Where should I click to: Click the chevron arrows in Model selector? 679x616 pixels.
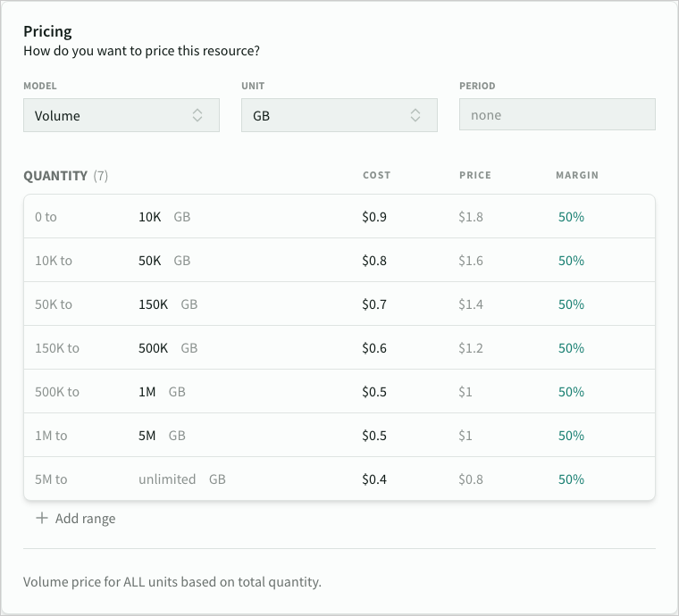[197, 115]
